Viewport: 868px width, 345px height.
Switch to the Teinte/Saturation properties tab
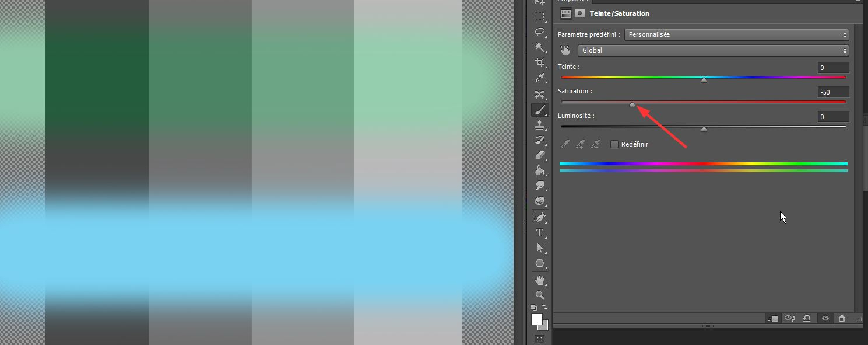coord(565,13)
